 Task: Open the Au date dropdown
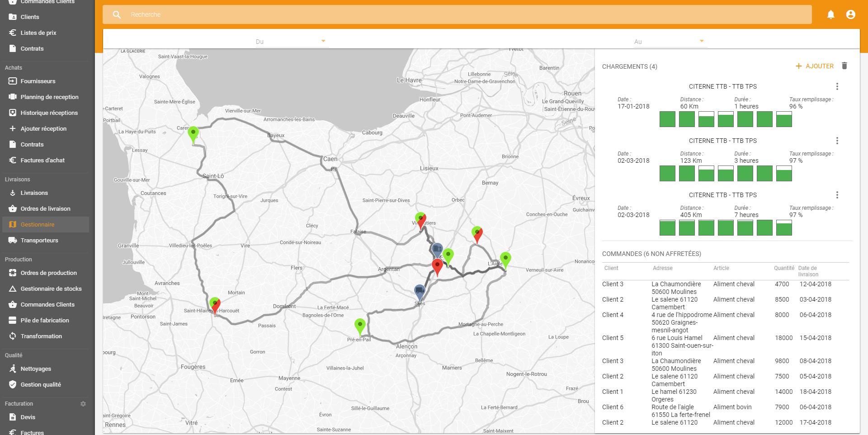670,41
